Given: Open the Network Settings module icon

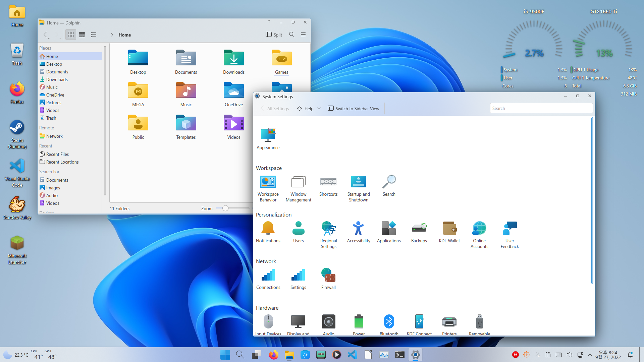Looking at the screenshot, I should (298, 279).
